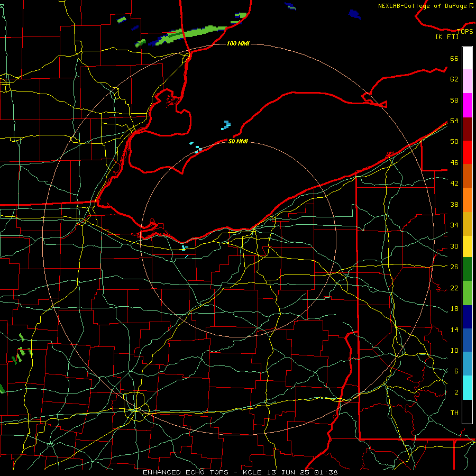Select the light green legend swatch

coord(467,293)
